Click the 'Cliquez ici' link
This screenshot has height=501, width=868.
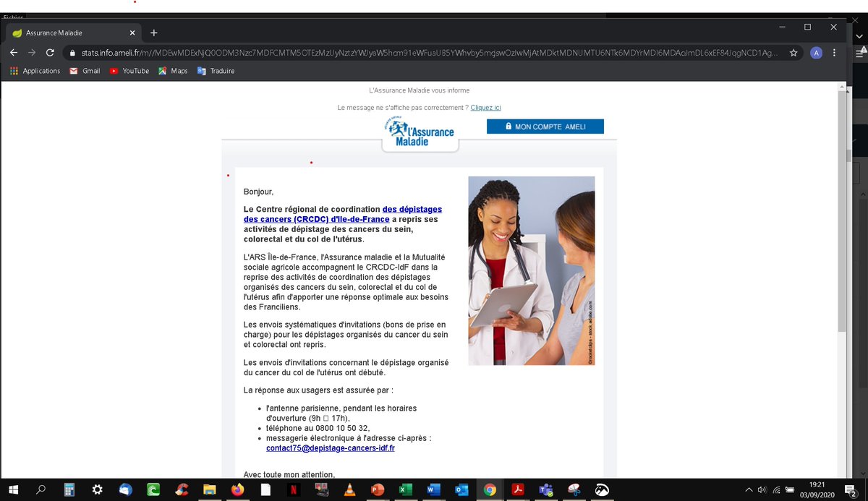point(485,107)
